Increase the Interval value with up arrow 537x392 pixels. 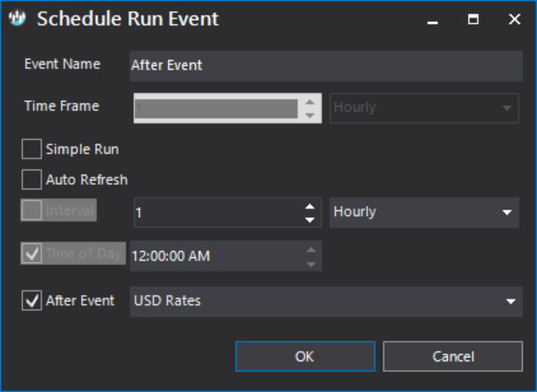310,206
